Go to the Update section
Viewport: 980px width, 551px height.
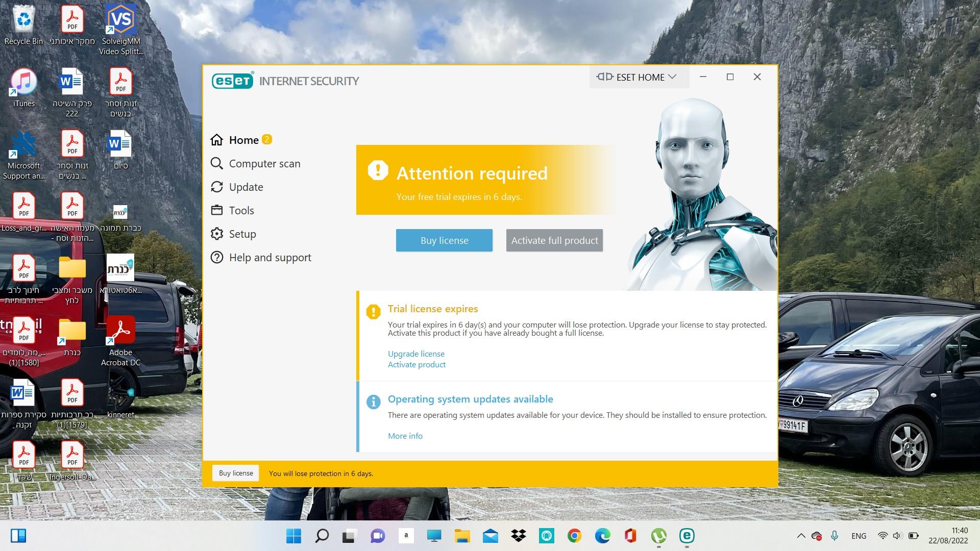(237, 187)
